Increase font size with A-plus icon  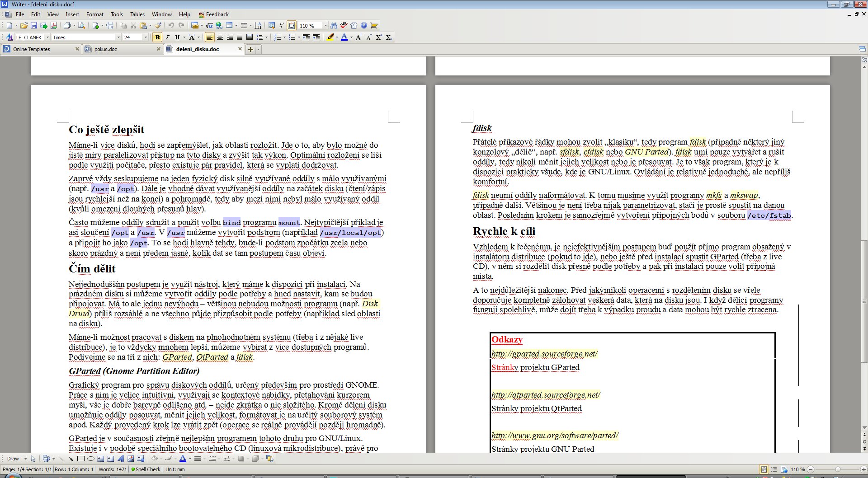click(x=359, y=37)
